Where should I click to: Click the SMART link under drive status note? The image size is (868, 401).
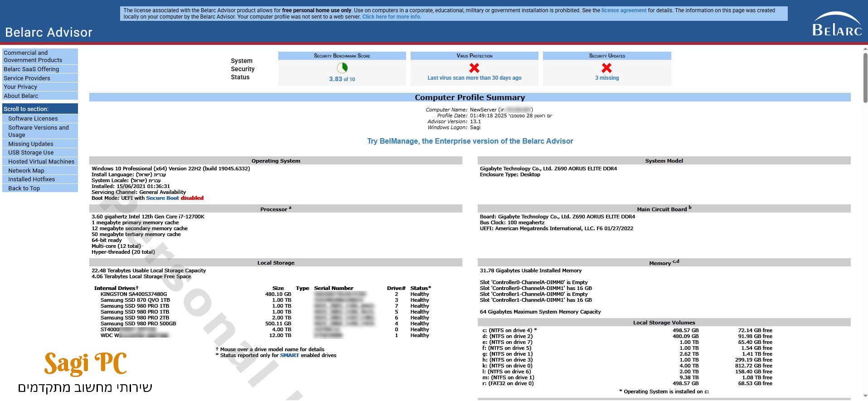pos(289,355)
